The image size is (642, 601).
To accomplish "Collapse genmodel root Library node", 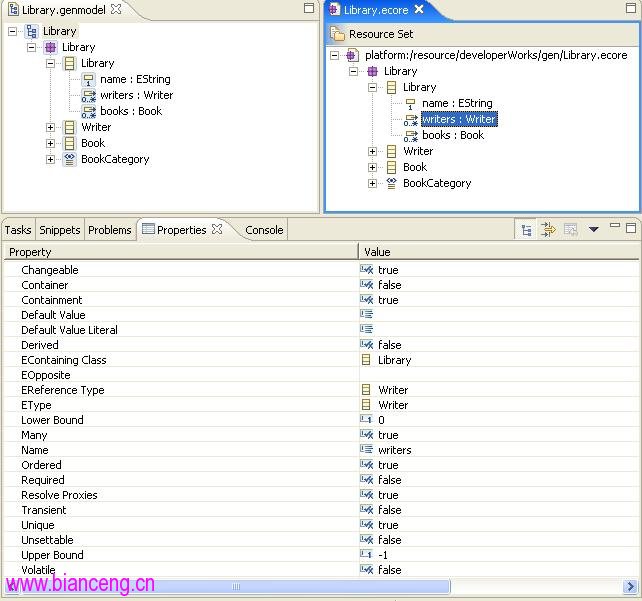I will 13,32.
